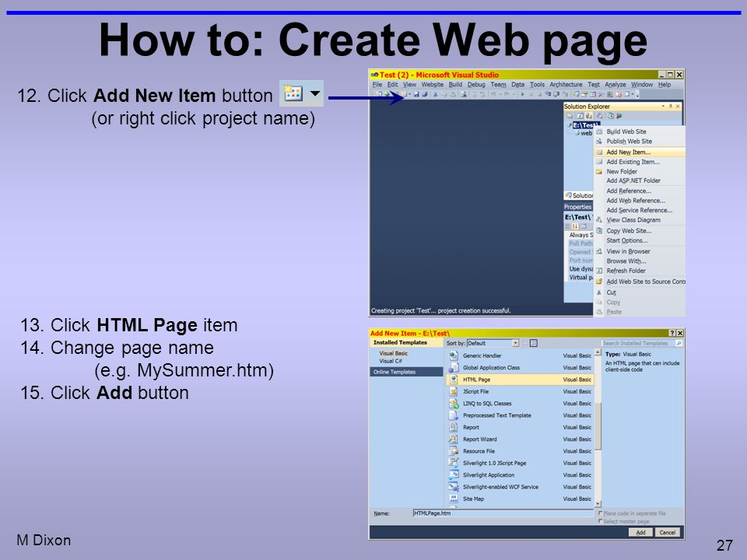Toggle Select master page checkbox

click(x=600, y=521)
